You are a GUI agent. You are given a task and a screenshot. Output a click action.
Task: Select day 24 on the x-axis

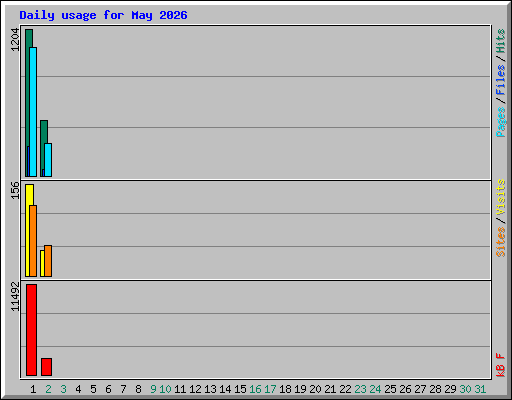point(375,389)
